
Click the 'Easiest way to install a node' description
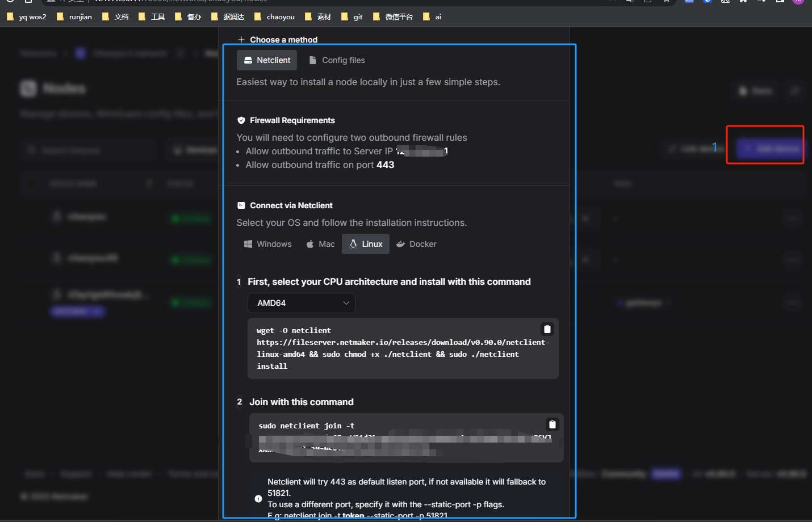tap(369, 82)
